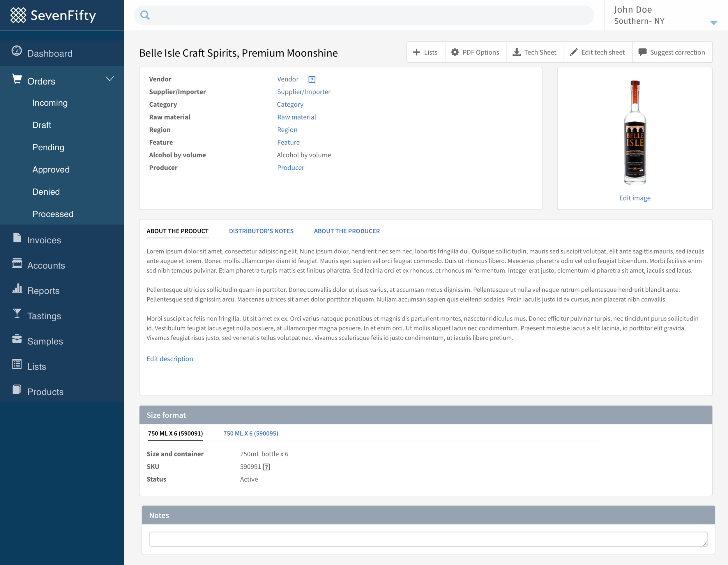Click the Status value Active
Viewport: 728px width, 565px height.
click(x=249, y=479)
